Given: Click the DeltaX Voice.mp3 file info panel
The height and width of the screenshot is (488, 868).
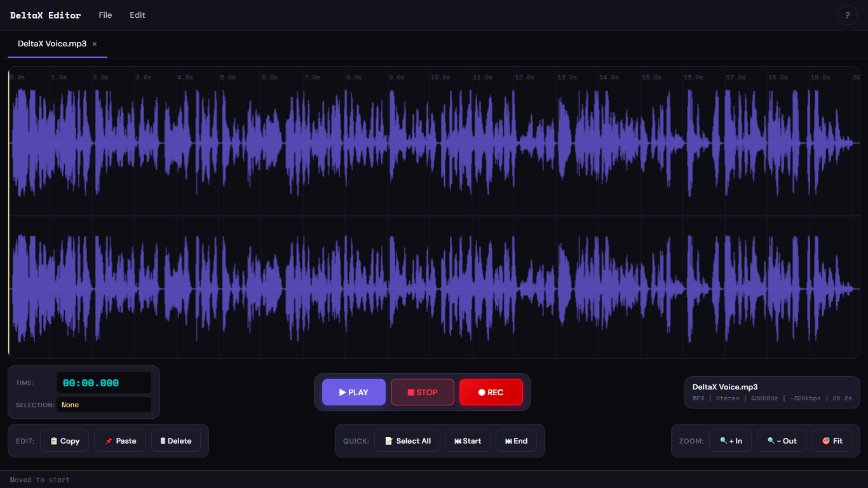Looking at the screenshot, I should point(772,392).
